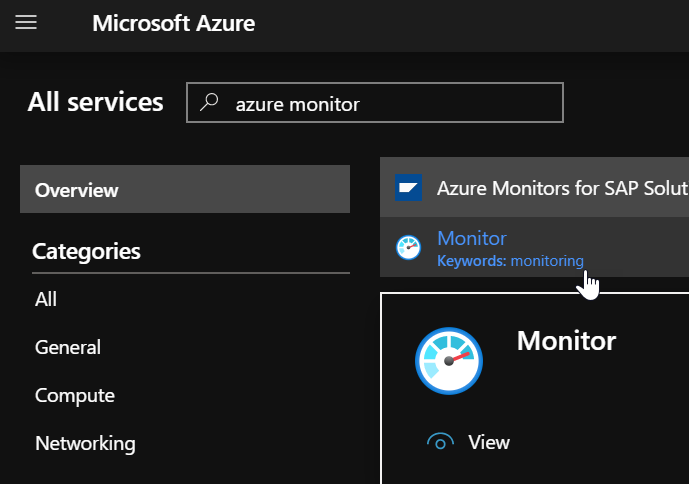Click the Categories section heading
The image size is (689, 484).
pyautogui.click(x=87, y=251)
